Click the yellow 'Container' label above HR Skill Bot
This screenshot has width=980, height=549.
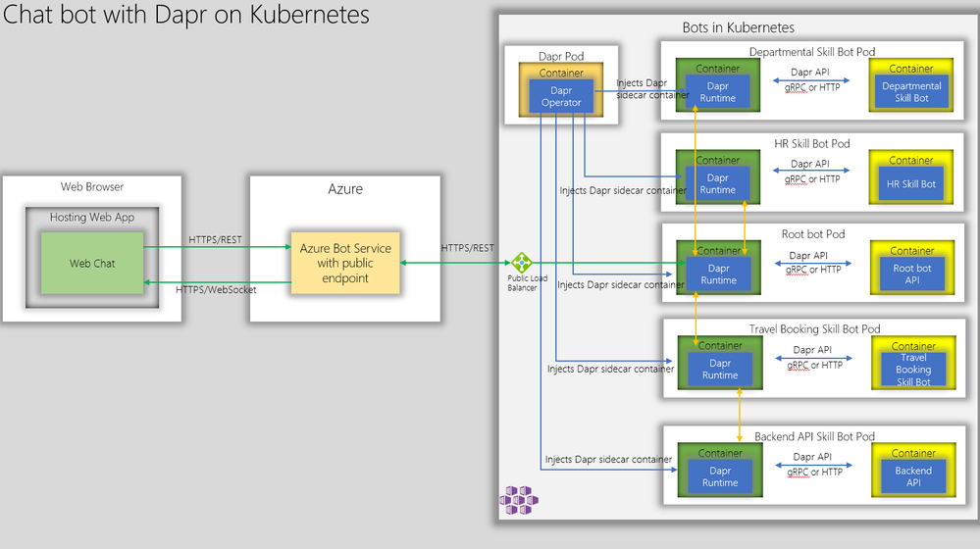(910, 161)
